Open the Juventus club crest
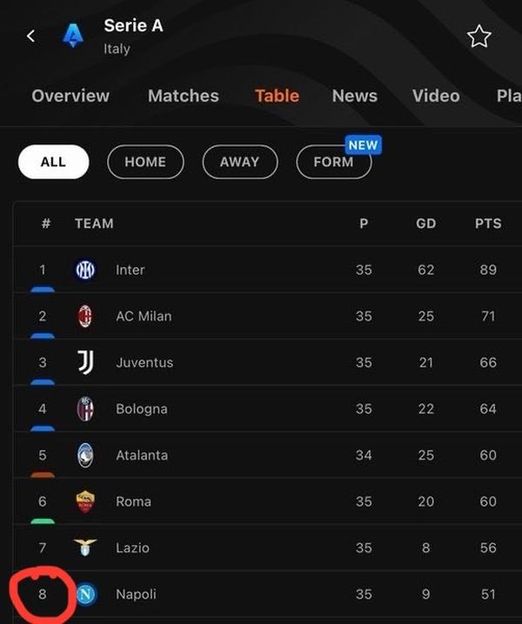The height and width of the screenshot is (624, 522). [85, 363]
